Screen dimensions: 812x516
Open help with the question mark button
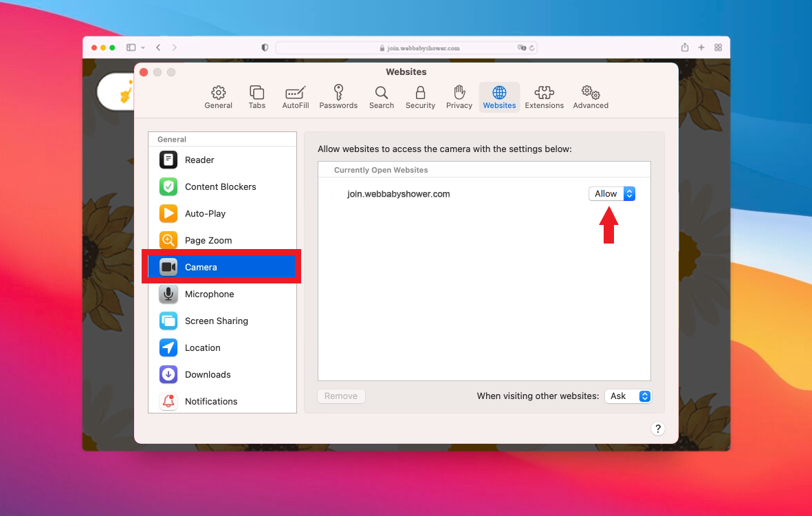coord(658,429)
